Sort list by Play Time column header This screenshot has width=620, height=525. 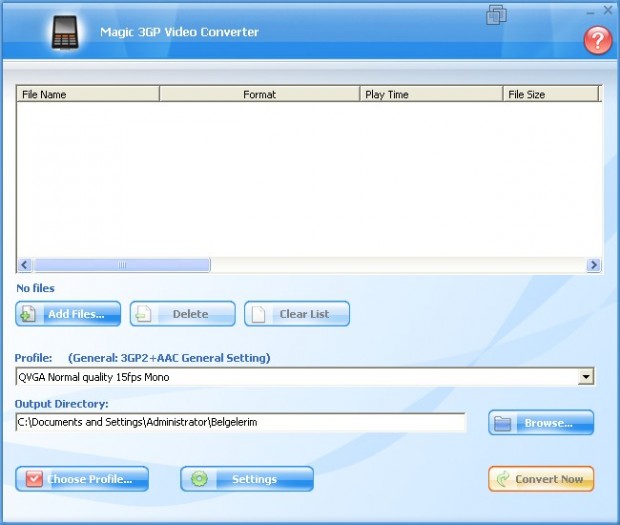click(x=431, y=94)
